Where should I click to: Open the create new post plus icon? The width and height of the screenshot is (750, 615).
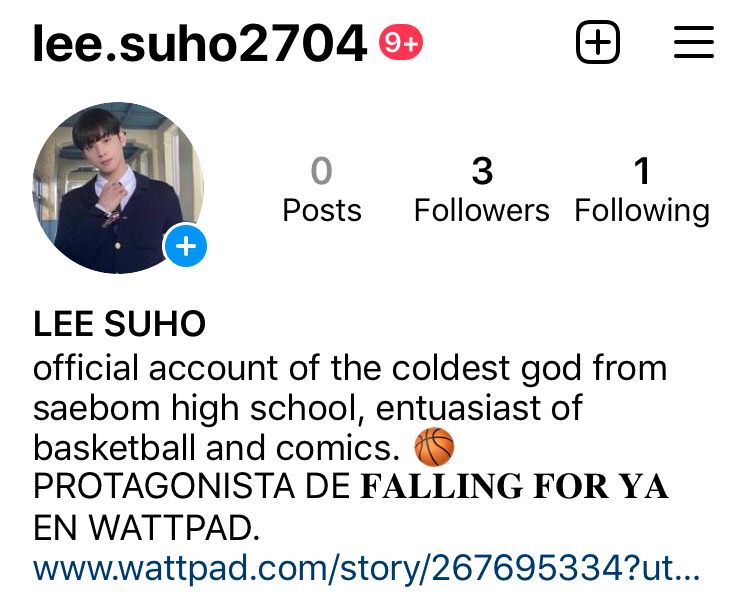pos(598,42)
